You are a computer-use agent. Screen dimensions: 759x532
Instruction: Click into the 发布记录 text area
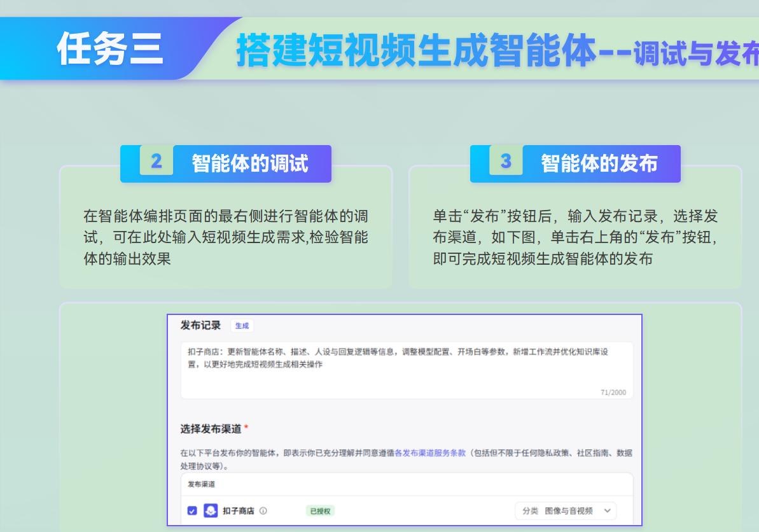pos(407,370)
